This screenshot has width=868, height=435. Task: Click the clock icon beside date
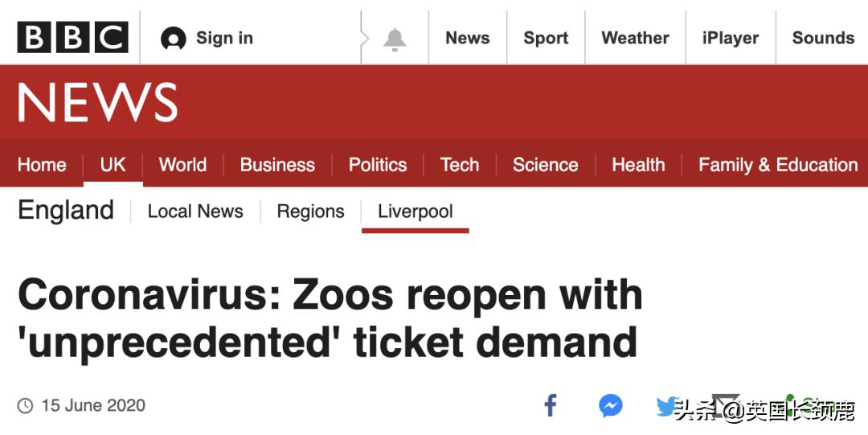click(25, 406)
